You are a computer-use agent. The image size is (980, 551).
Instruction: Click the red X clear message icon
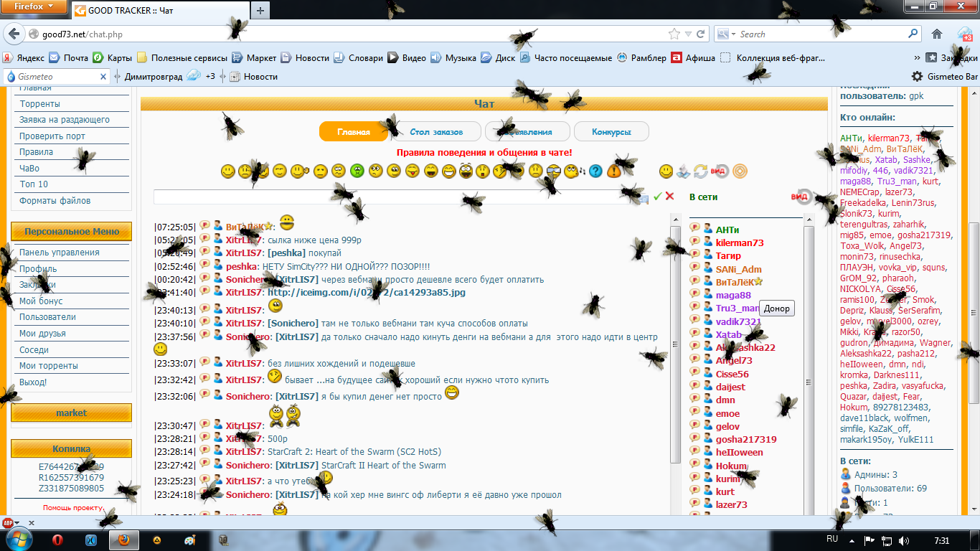[670, 196]
